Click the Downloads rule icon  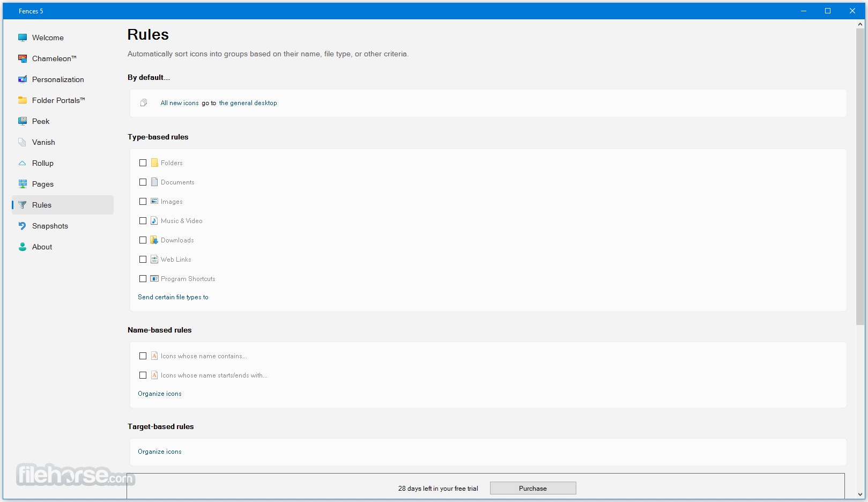tap(154, 240)
